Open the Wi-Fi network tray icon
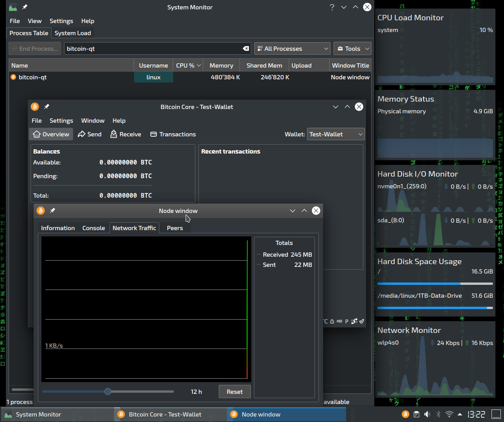Image resolution: width=504 pixels, height=422 pixels. point(449,414)
